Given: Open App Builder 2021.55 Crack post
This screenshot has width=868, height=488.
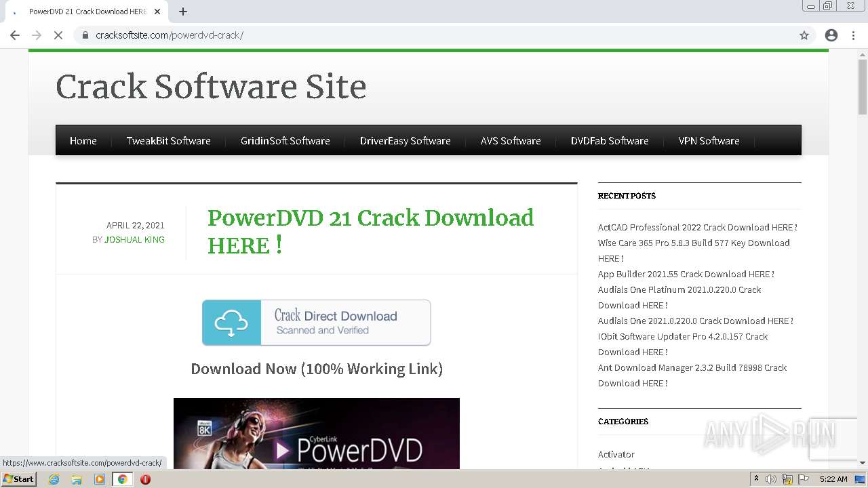Looking at the screenshot, I should pos(686,274).
